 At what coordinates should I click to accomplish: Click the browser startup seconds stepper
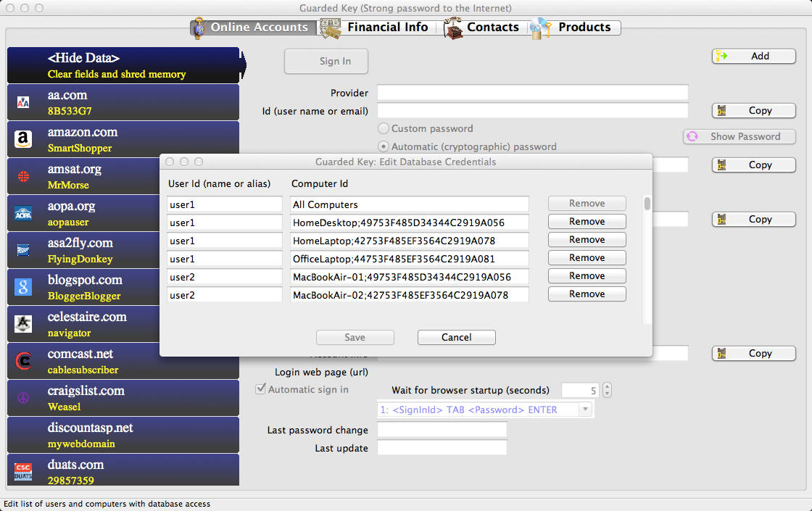pyautogui.click(x=607, y=390)
